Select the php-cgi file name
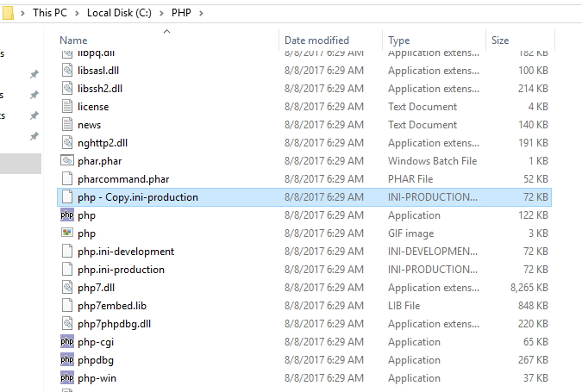Viewport: 582px width, 392px height. (96, 342)
